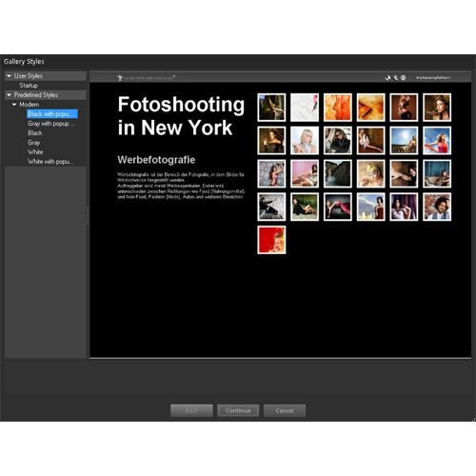Open the dark alley walls thumbnail
Viewport: 476px width, 476px height.
coord(338,173)
